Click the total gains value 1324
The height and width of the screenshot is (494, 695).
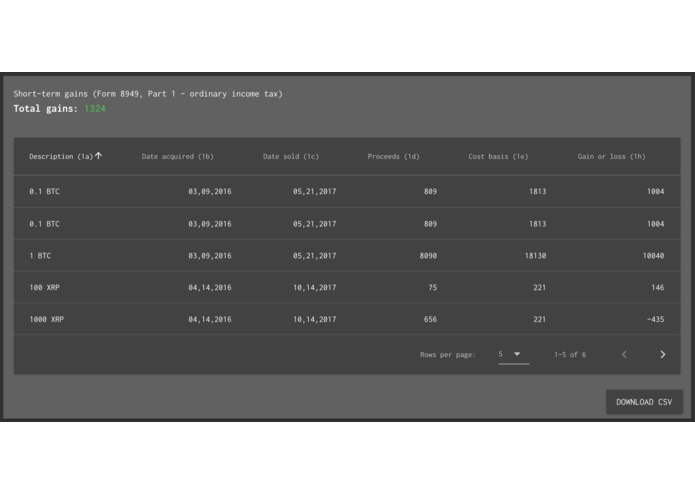pyautogui.click(x=95, y=109)
